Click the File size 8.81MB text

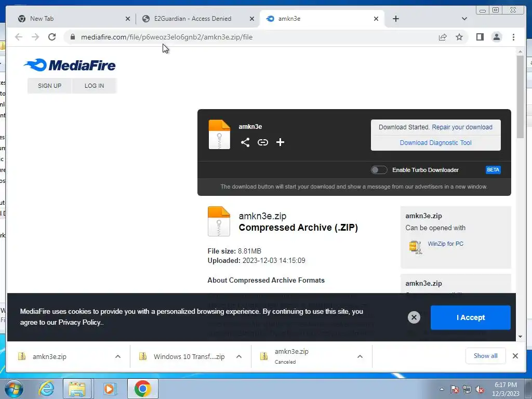234,251
